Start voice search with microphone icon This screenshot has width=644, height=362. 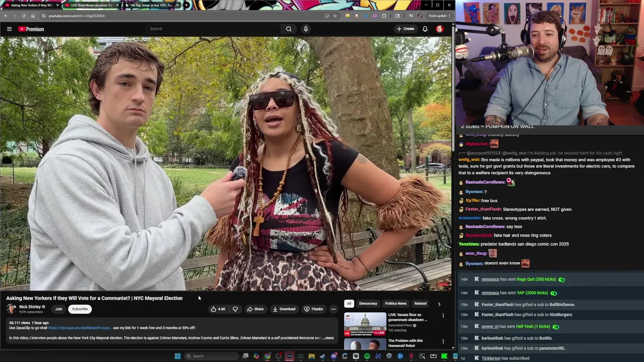click(x=305, y=29)
